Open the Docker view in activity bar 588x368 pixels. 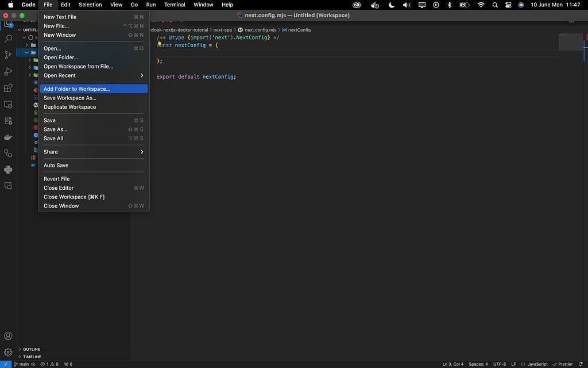[8, 137]
